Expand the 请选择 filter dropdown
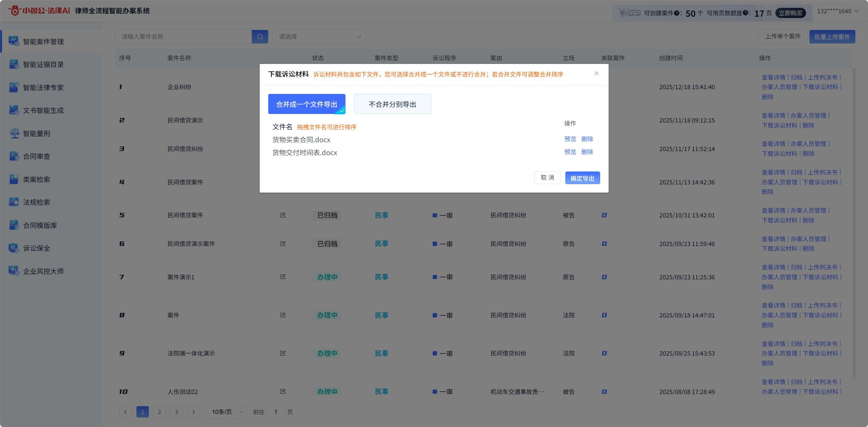This screenshot has width=868, height=427. [x=319, y=37]
